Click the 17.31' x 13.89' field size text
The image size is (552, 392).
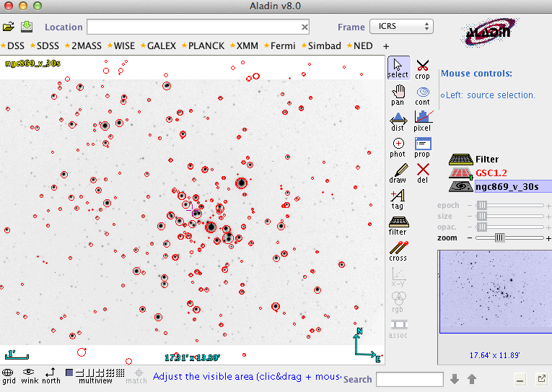pos(192,358)
